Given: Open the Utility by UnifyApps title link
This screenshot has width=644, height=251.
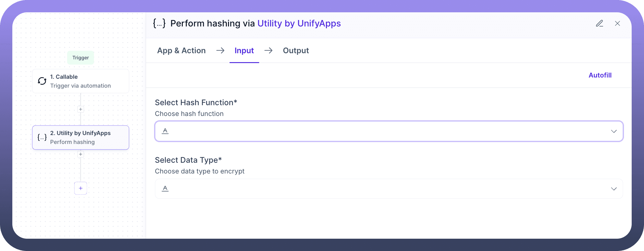Looking at the screenshot, I should 299,23.
